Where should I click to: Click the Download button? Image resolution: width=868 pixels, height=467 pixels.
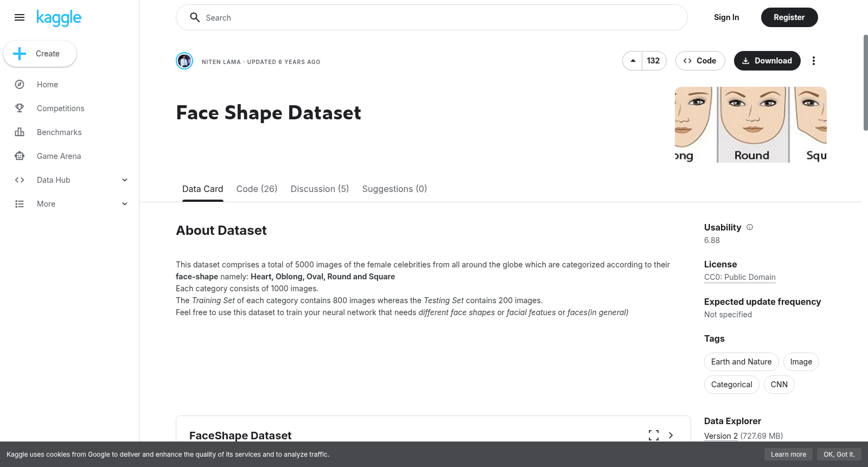(x=767, y=61)
